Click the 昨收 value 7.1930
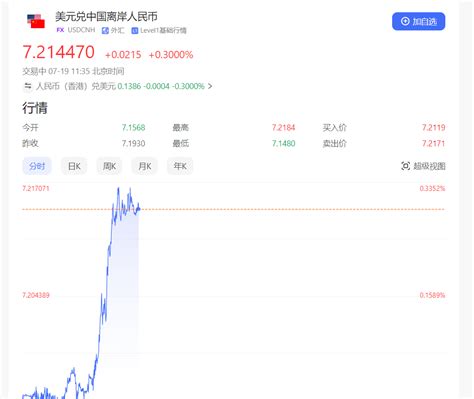Image resolution: width=474 pixels, height=399 pixels. point(133,144)
